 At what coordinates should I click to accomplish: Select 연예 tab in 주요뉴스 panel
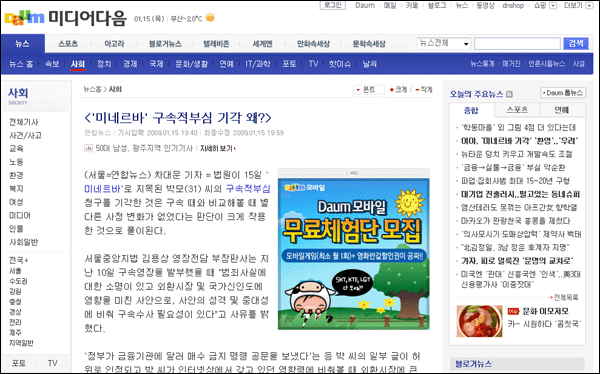point(562,110)
